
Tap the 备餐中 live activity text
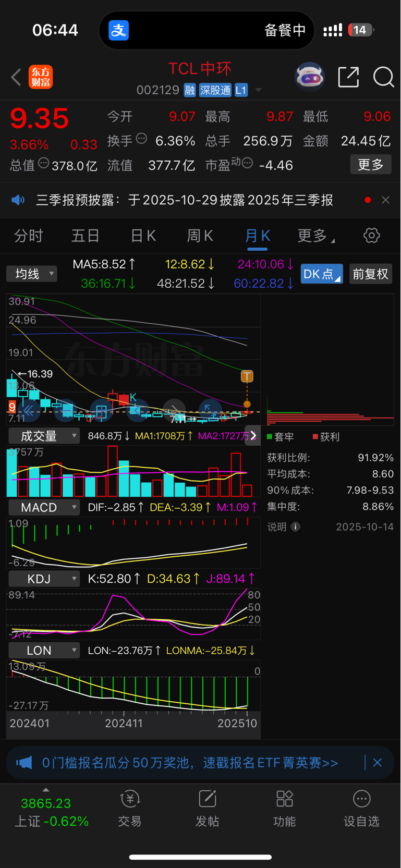[285, 30]
